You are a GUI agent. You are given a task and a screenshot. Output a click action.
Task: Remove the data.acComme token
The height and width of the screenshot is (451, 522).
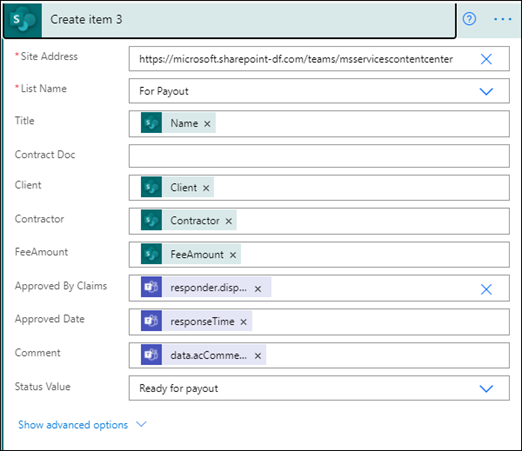tap(258, 356)
